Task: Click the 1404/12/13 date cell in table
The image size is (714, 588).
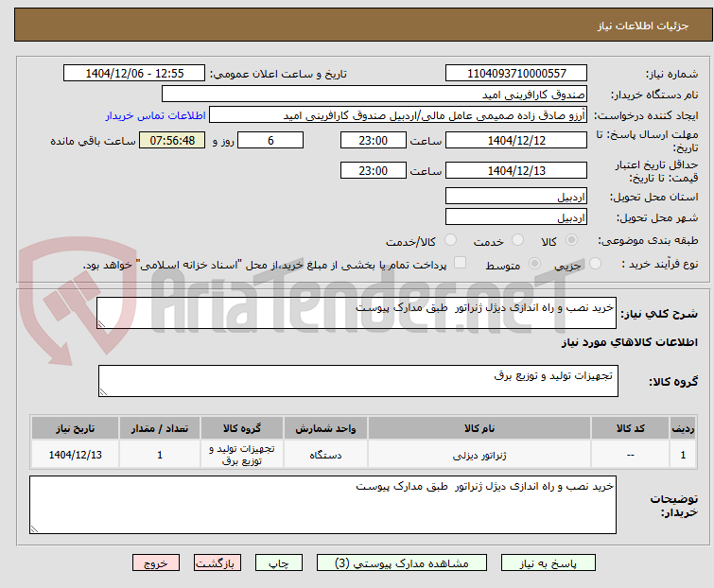Action: click(x=75, y=455)
